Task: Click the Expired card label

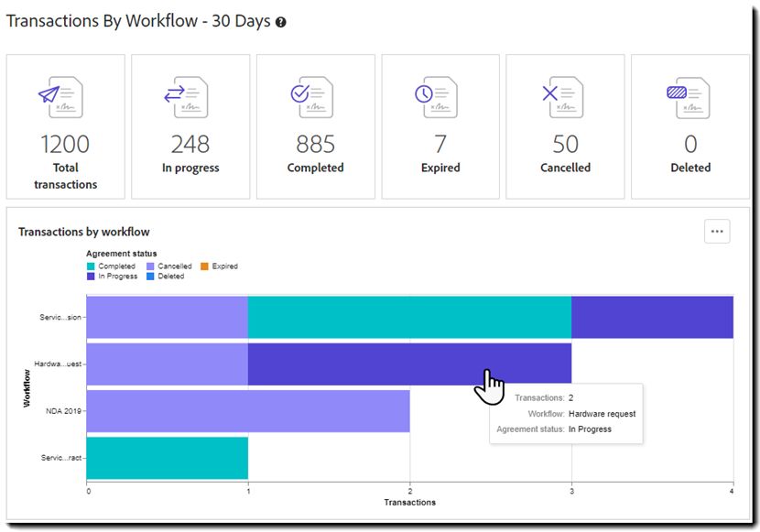Action: pos(440,168)
